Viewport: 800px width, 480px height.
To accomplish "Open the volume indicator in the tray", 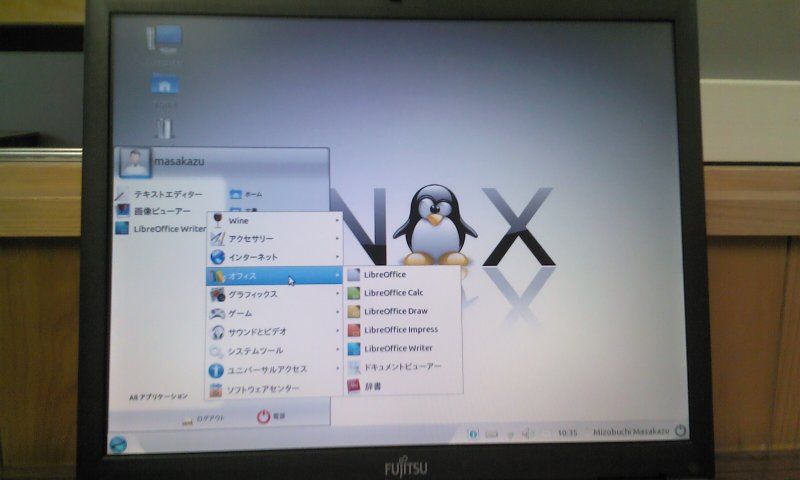I will (527, 434).
